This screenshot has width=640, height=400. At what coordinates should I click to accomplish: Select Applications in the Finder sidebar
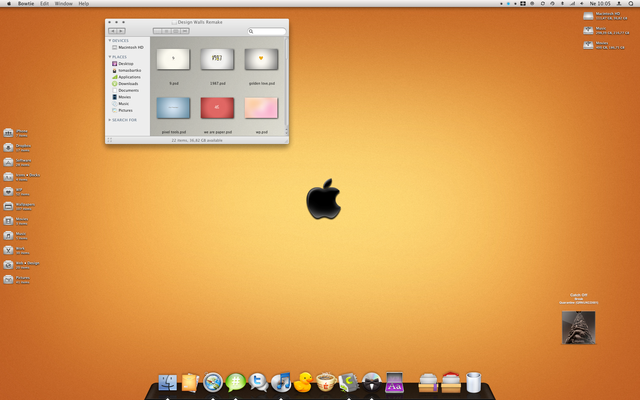[130, 77]
